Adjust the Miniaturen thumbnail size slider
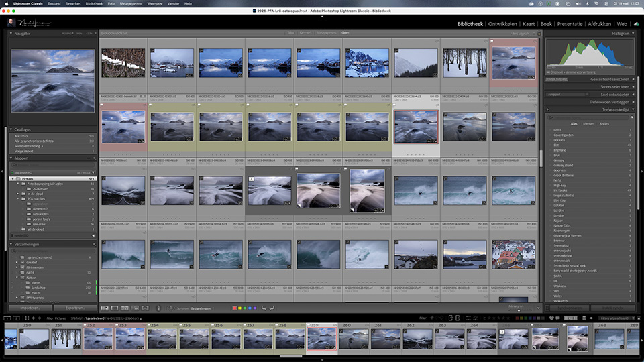This screenshot has width=644, height=362. (x=519, y=310)
